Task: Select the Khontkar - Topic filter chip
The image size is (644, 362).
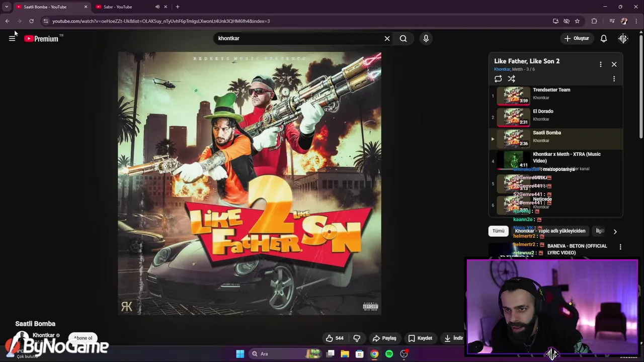Action: (x=550, y=231)
